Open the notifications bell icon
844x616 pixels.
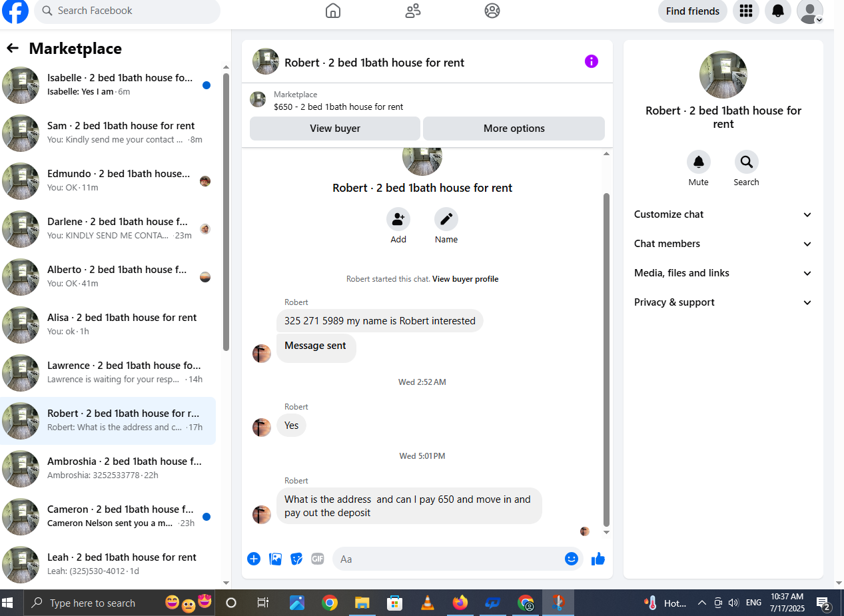tap(778, 11)
